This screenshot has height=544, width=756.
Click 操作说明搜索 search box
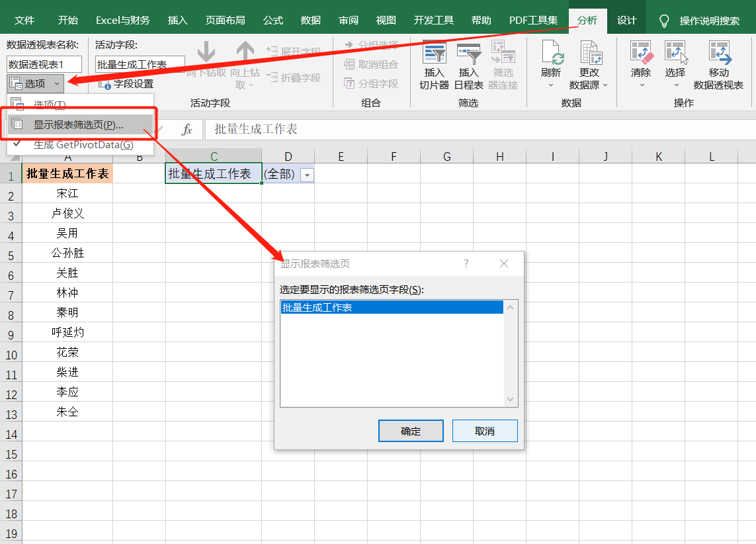tap(709, 21)
